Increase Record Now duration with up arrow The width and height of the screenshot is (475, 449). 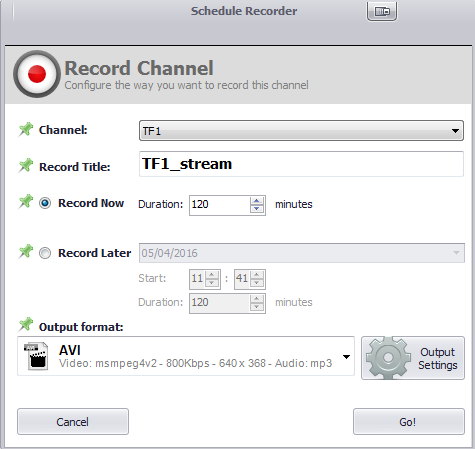click(257, 201)
